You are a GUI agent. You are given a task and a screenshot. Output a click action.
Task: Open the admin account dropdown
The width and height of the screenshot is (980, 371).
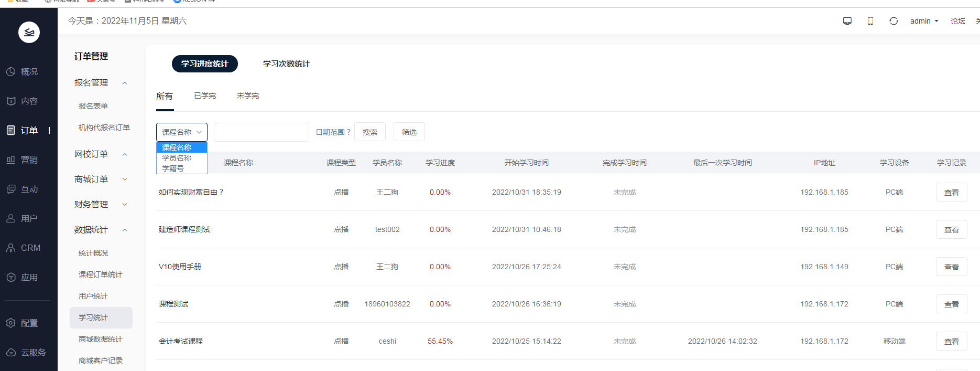pos(924,21)
